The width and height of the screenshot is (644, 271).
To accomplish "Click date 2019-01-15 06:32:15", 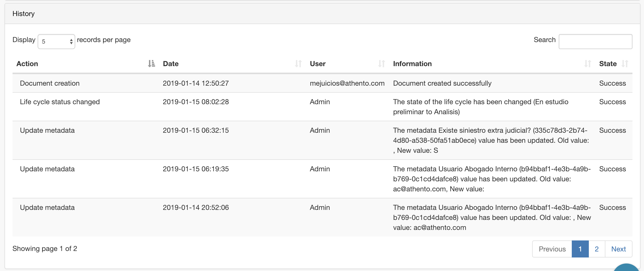I will 196,130.
